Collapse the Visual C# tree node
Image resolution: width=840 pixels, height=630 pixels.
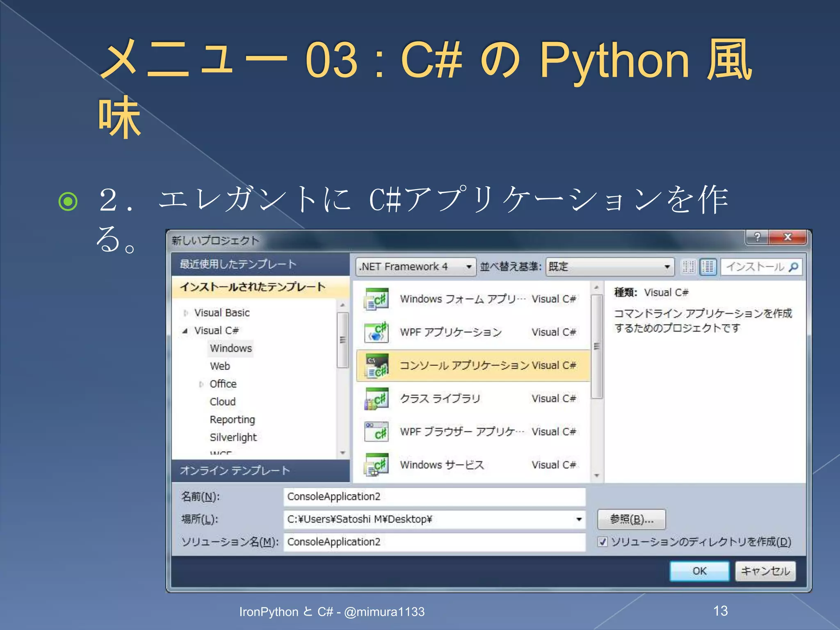(185, 331)
